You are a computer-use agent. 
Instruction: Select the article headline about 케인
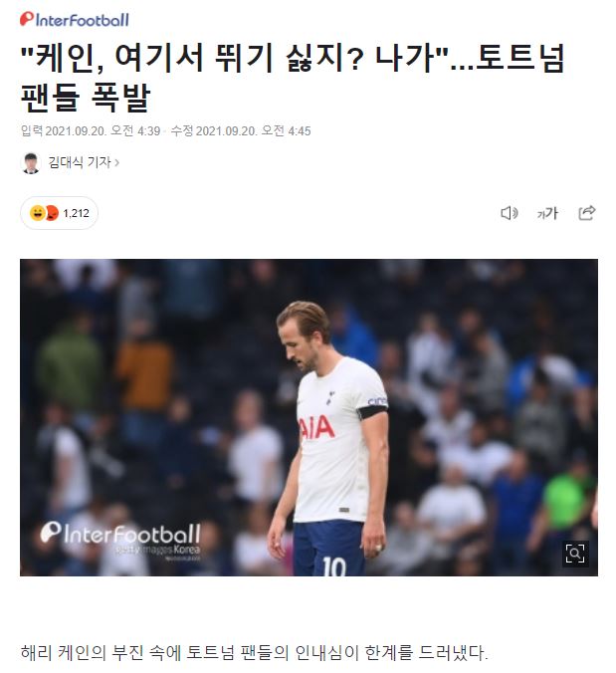pyautogui.click(x=293, y=78)
